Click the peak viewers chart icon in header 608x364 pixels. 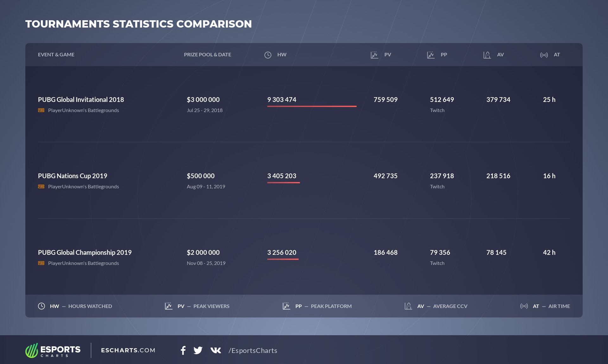click(374, 55)
